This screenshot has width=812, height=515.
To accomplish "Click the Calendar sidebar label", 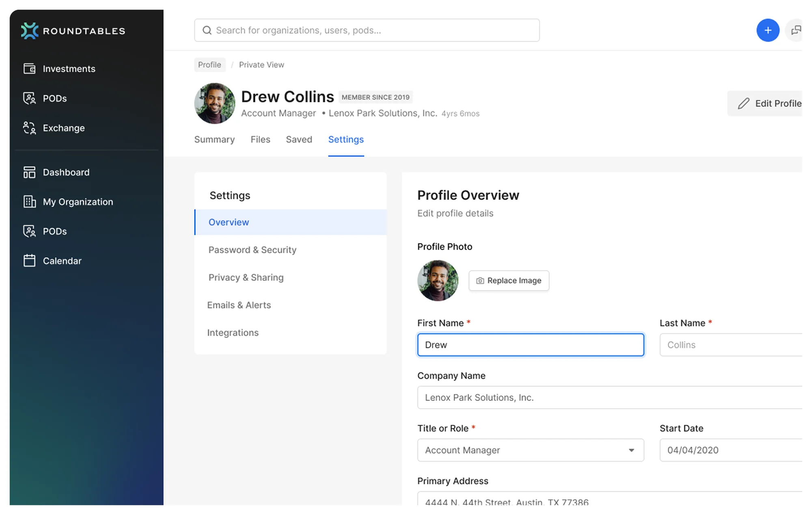I will pyautogui.click(x=62, y=261).
